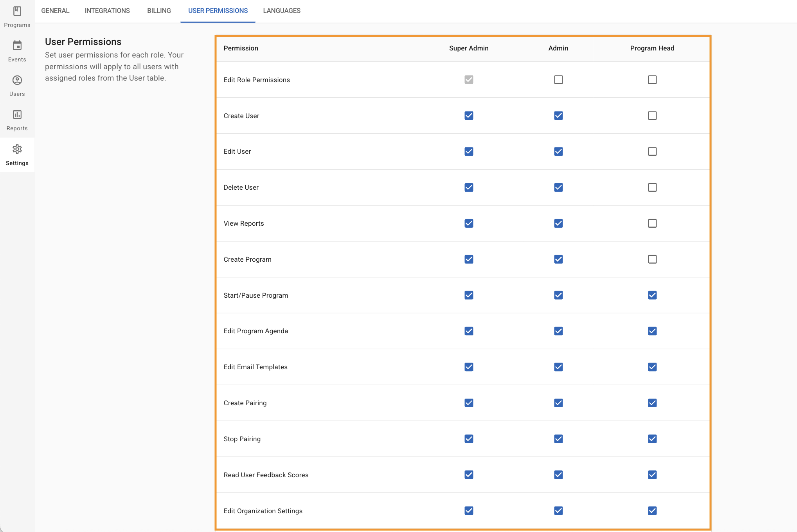Viewport: 797px width, 532px height.
Task: Switch to the Billing tab
Action: 159,11
